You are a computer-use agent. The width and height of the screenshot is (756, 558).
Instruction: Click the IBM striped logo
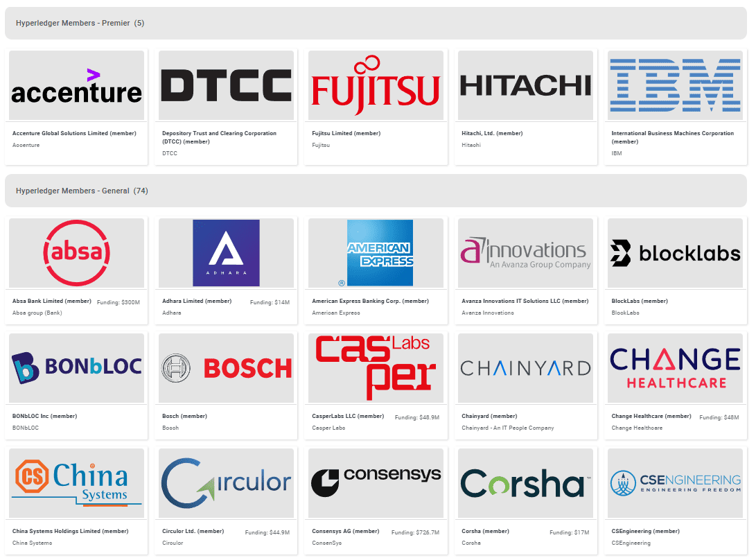[675, 85]
